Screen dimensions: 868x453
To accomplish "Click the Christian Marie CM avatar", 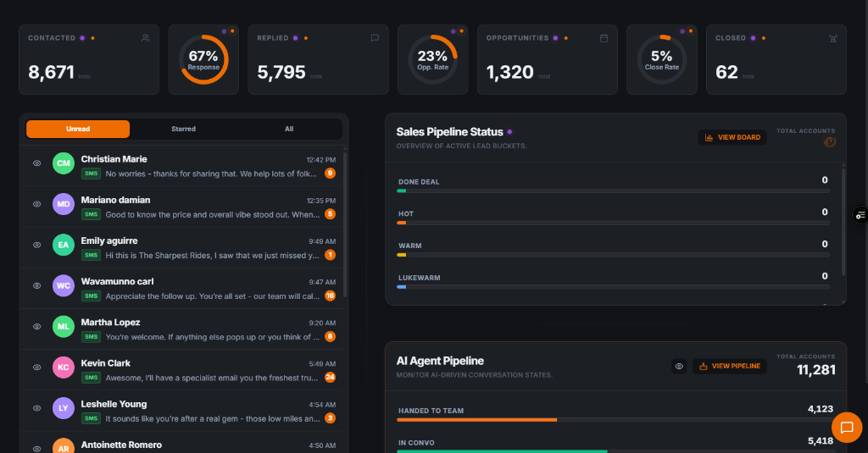I will tap(64, 163).
